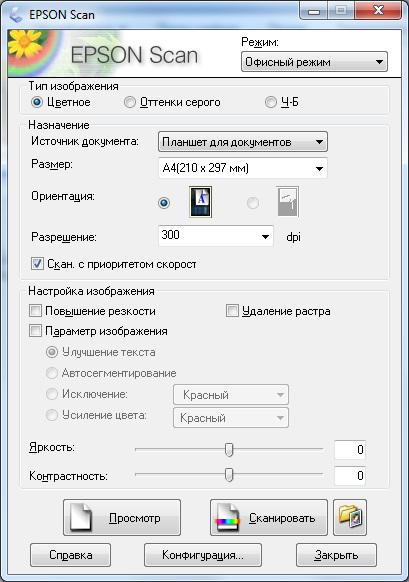The height and width of the screenshot is (582, 409).
Task: Disable Скан. с приоритетом скорост checkbox
Action: tap(37, 264)
